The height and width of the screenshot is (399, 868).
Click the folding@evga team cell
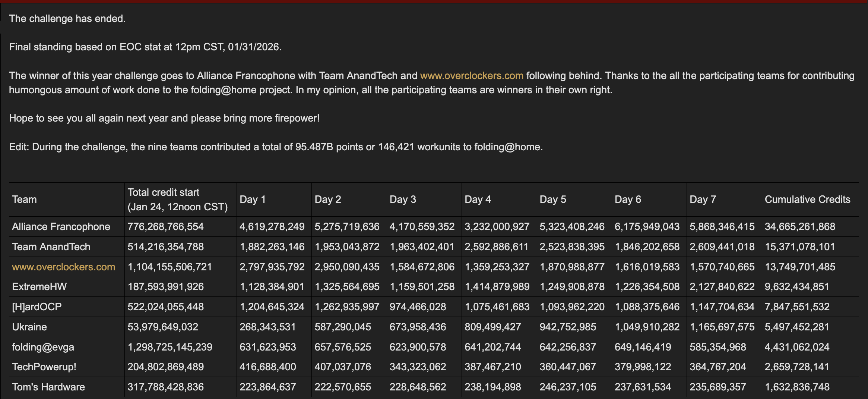coord(43,347)
